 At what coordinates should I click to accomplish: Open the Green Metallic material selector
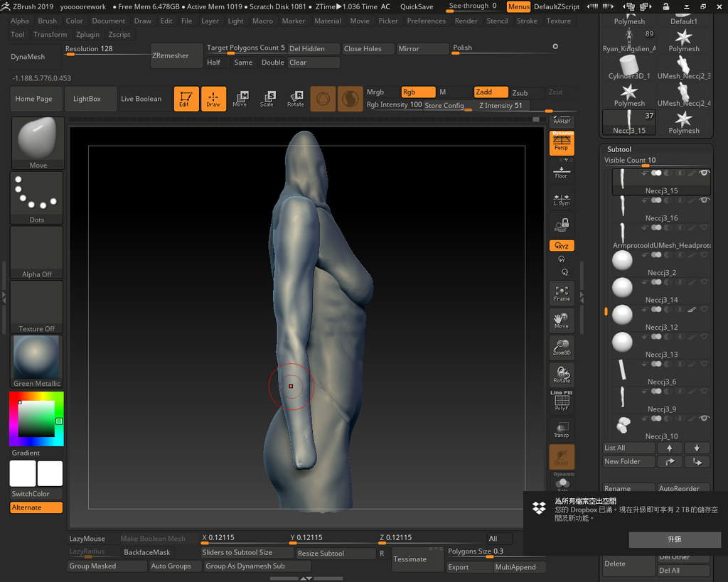(x=37, y=361)
